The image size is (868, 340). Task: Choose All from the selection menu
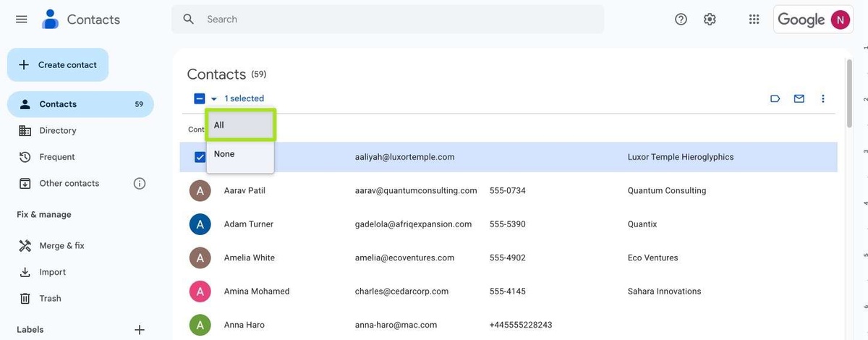(x=240, y=125)
